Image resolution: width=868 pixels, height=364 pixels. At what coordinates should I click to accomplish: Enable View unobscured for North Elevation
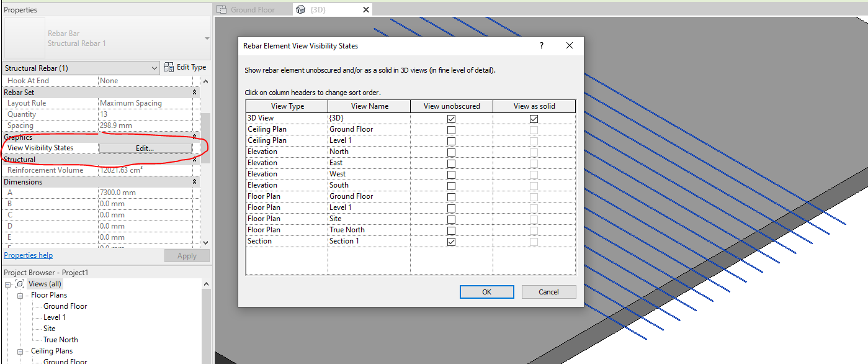coord(451,151)
